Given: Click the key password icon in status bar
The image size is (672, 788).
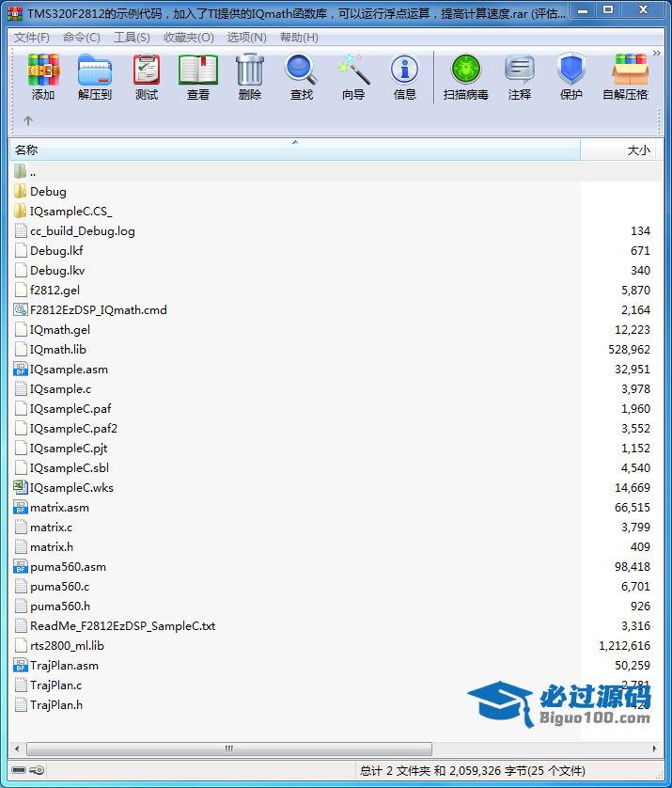Looking at the screenshot, I should [x=37, y=770].
